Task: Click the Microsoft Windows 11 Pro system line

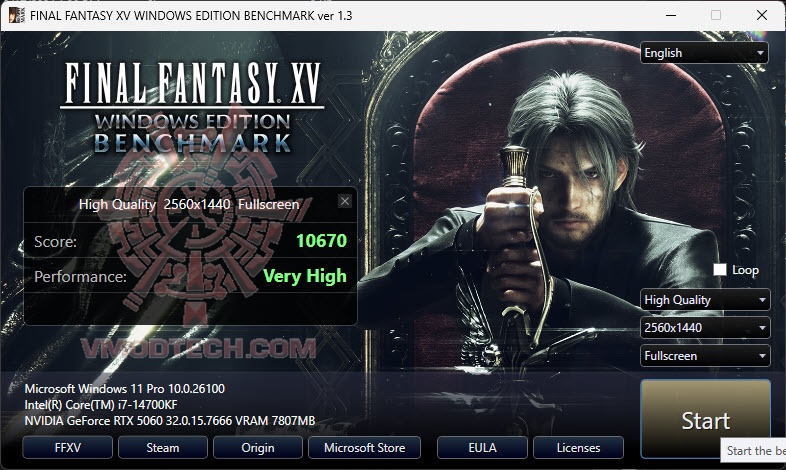Action: (x=125, y=388)
